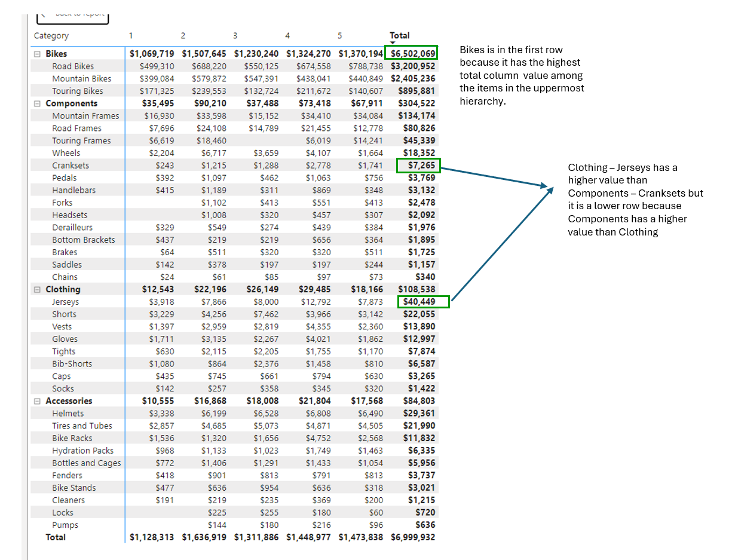Viewport: 732px width, 560px height.
Task: Select the Locks row label
Action: coord(63,513)
